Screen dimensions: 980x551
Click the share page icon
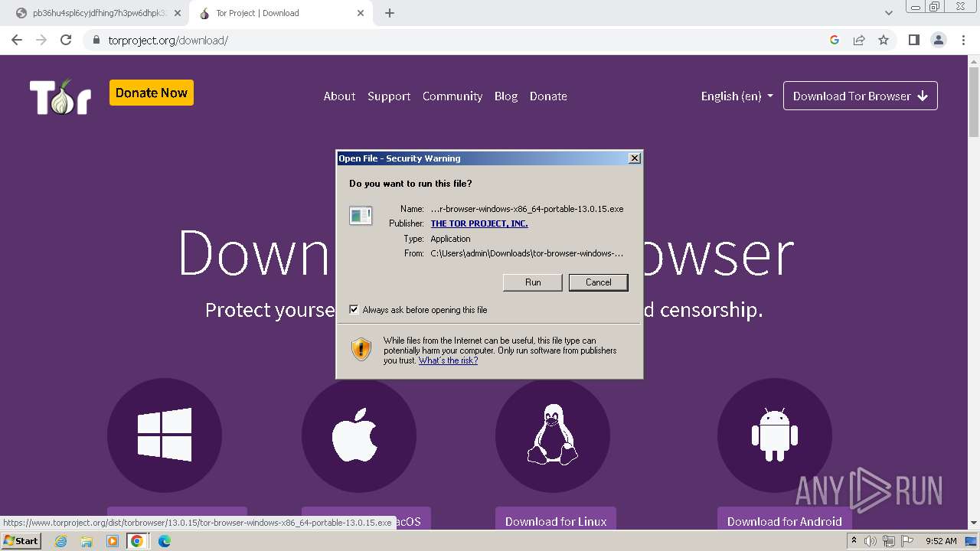(x=859, y=40)
